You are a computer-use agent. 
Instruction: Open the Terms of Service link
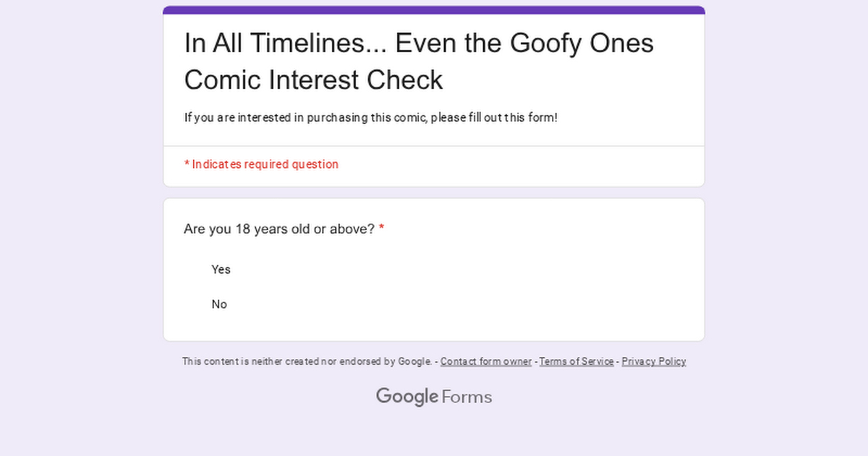[576, 361]
